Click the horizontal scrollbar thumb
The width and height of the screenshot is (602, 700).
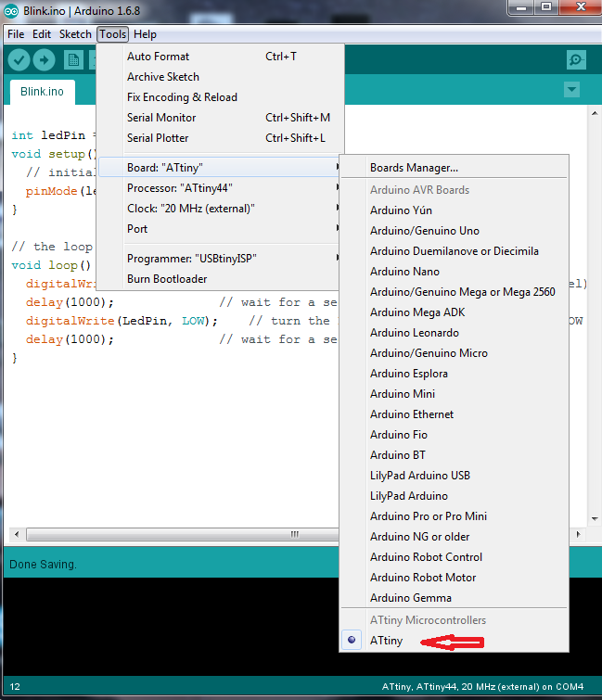coord(182,534)
